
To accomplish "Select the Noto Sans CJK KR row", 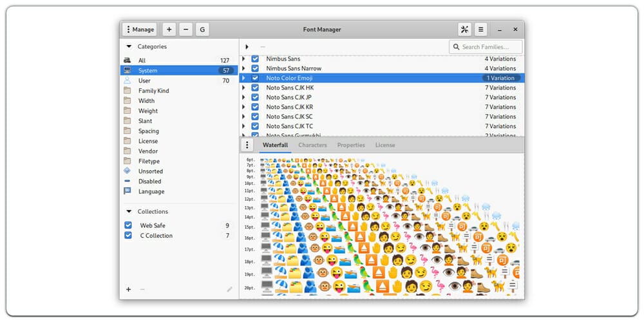I will click(x=381, y=107).
